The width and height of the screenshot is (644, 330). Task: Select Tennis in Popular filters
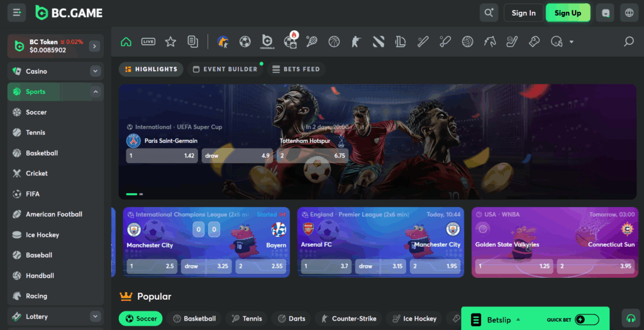pos(247,319)
